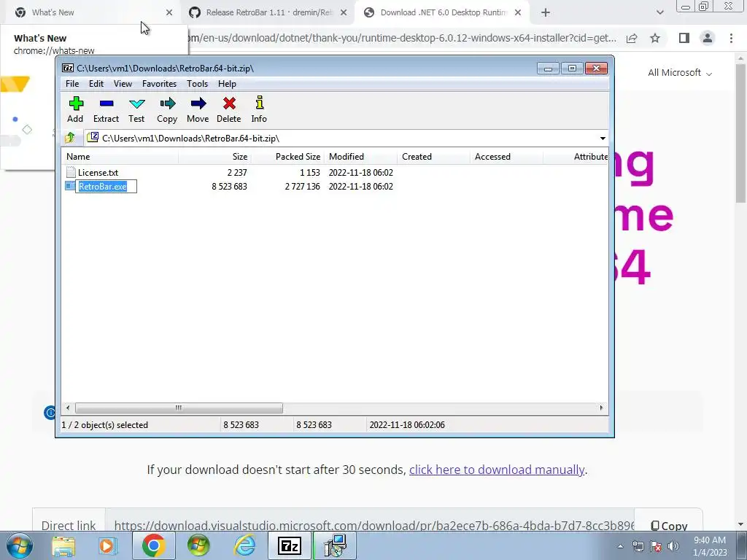Sort by the Created column header
Image resolution: width=747 pixels, height=560 pixels.
coord(433,157)
